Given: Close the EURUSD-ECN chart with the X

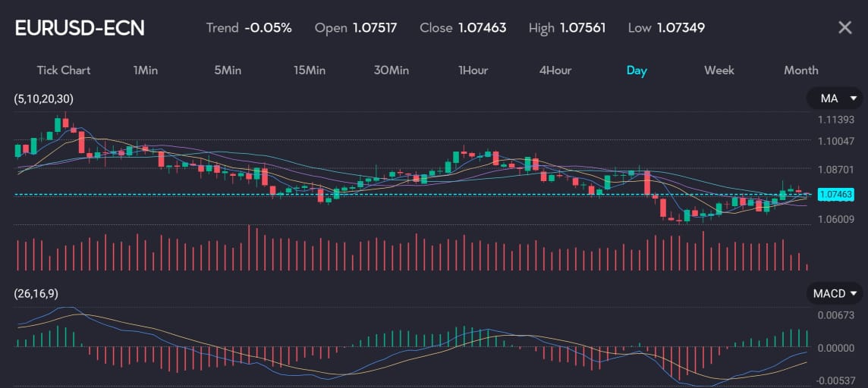Looking at the screenshot, I should pyautogui.click(x=844, y=28).
